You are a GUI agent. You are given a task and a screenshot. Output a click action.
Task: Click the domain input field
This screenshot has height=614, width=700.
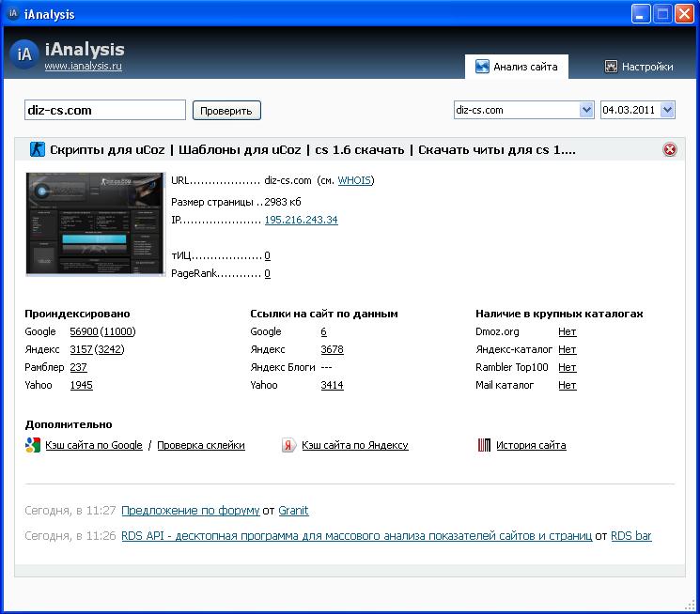coord(104,110)
